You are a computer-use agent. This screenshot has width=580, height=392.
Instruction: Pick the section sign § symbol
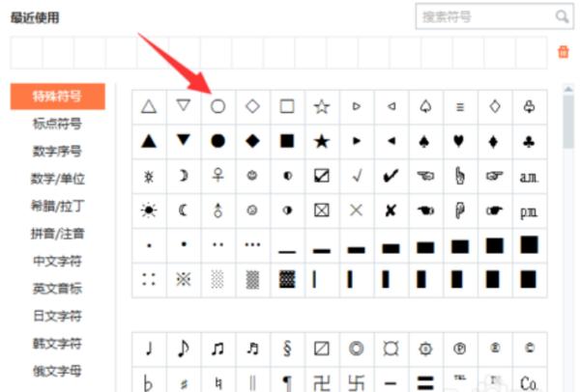(287, 349)
